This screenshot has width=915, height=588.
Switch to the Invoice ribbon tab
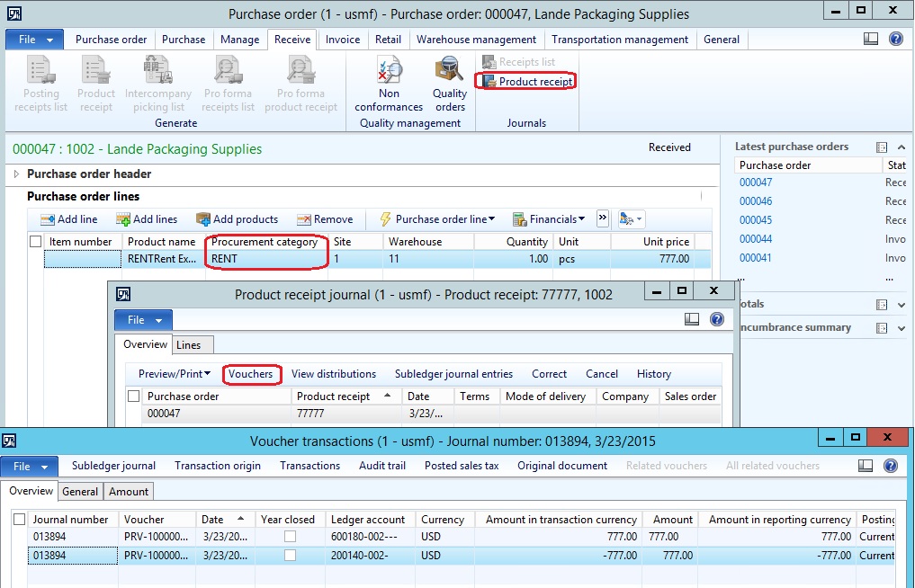(x=342, y=40)
